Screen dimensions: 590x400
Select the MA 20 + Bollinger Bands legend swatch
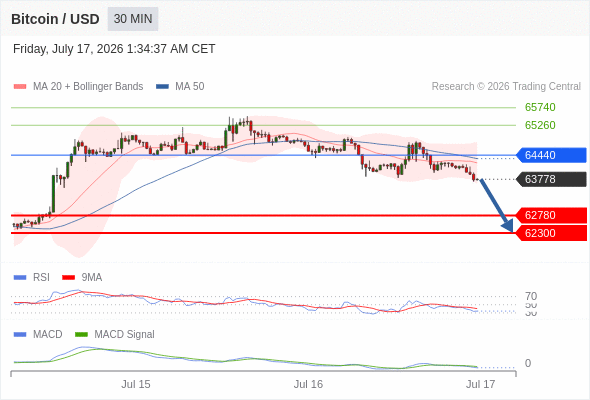tap(20, 87)
